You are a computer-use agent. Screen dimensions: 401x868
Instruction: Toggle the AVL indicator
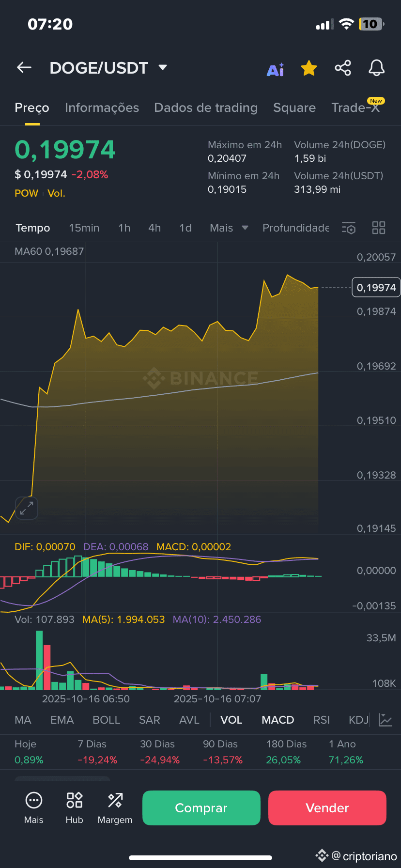[189, 720]
